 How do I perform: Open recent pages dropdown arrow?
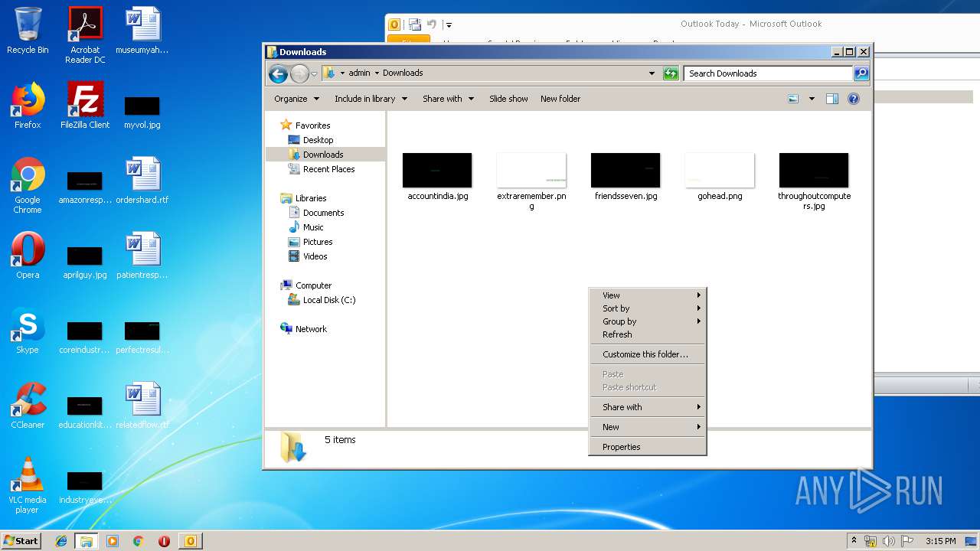(314, 74)
